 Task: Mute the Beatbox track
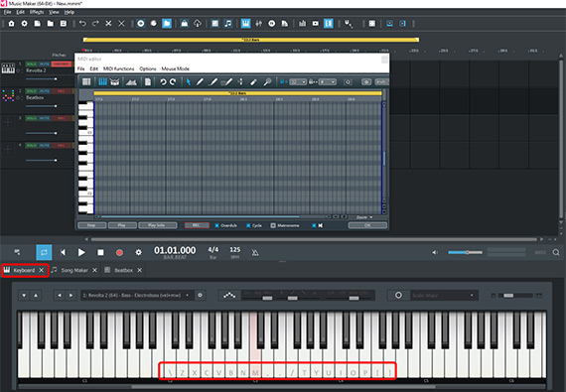pyautogui.click(x=45, y=91)
